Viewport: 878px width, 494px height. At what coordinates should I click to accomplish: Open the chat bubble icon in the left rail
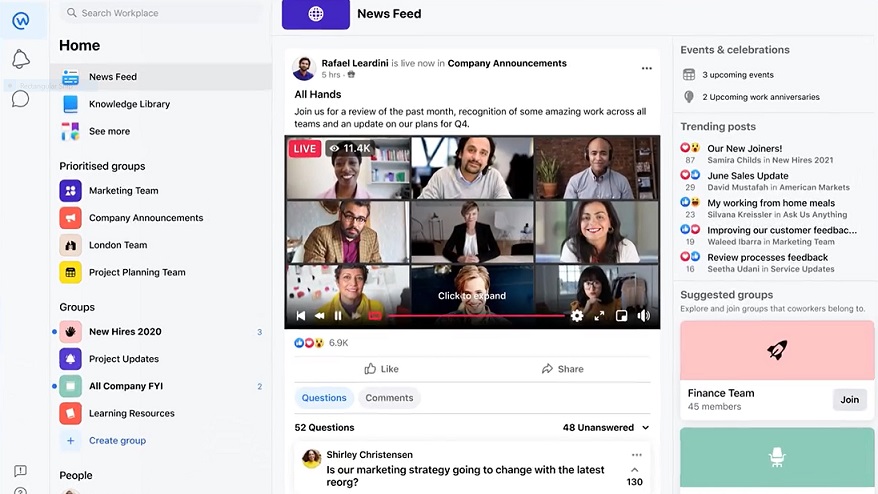pos(20,99)
